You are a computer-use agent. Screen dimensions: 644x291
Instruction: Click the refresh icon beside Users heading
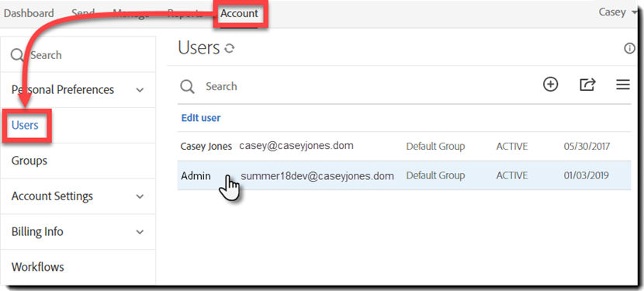[230, 48]
